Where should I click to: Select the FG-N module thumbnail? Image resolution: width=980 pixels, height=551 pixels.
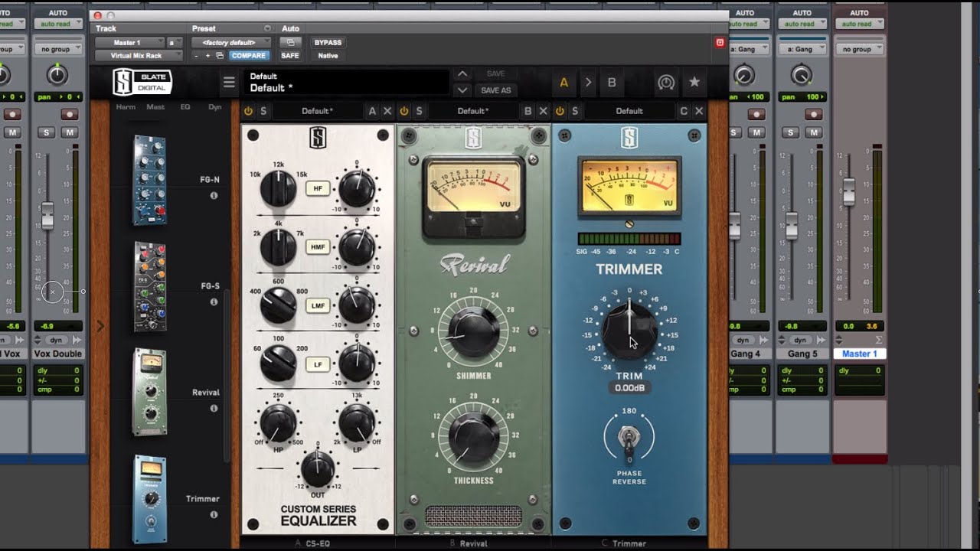click(149, 180)
